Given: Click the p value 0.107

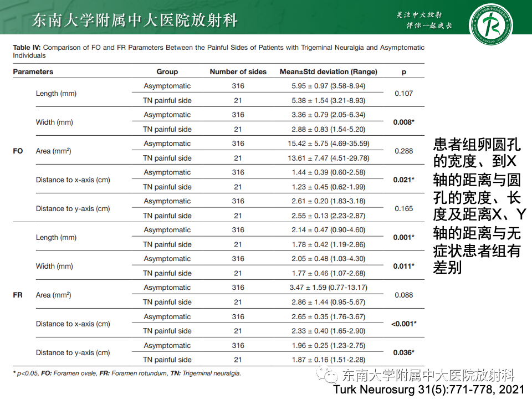Looking at the screenshot, I should tap(404, 93).
